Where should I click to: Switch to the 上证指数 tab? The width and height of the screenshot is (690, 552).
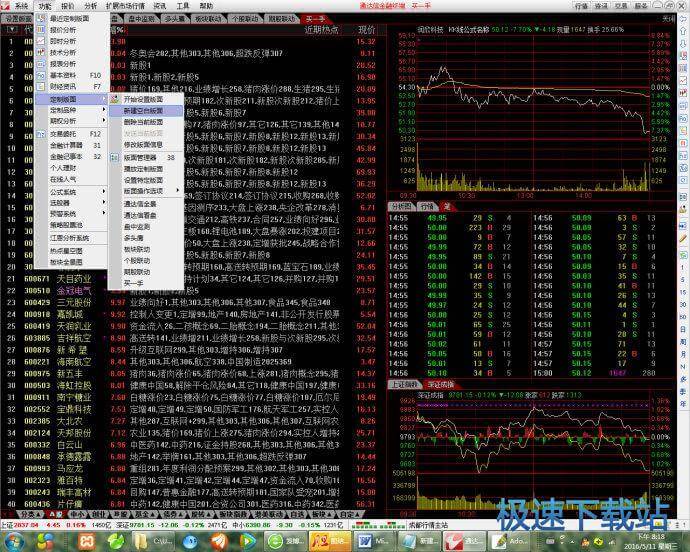click(x=404, y=384)
